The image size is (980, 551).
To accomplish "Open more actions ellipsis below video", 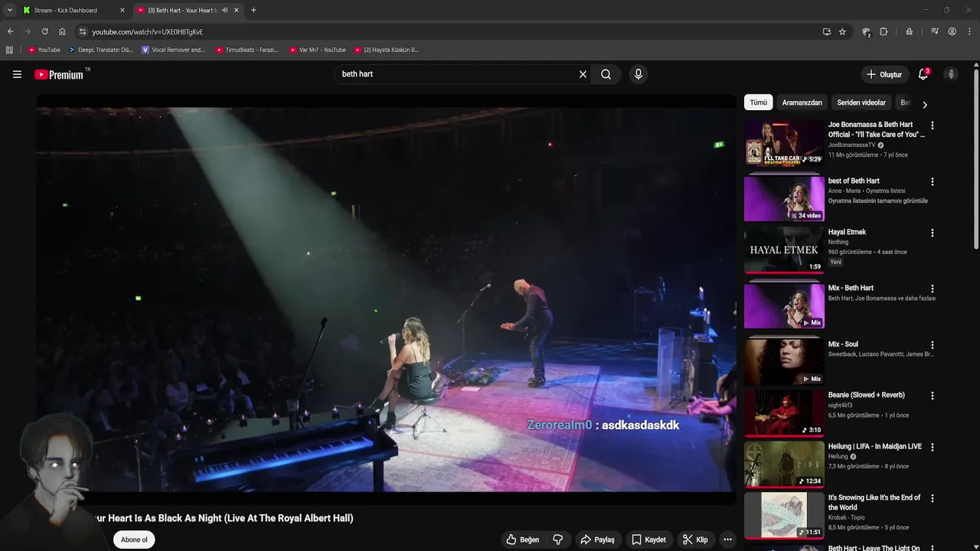I will (727, 540).
